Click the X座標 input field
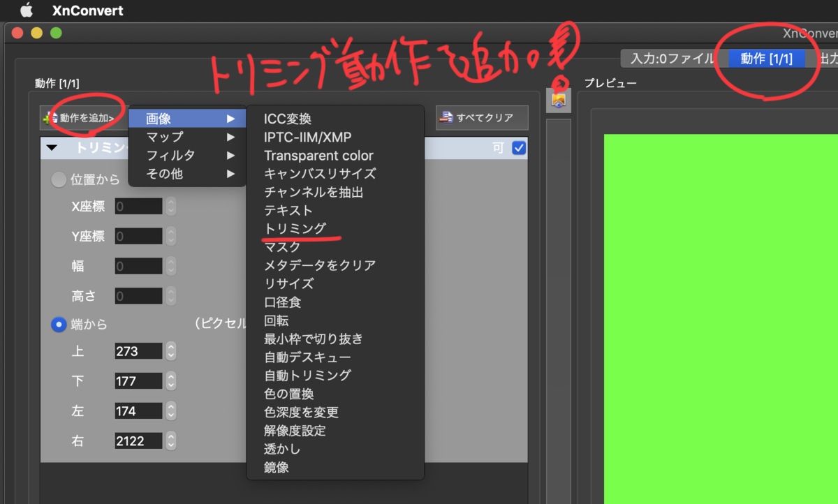 pyautogui.click(x=139, y=206)
